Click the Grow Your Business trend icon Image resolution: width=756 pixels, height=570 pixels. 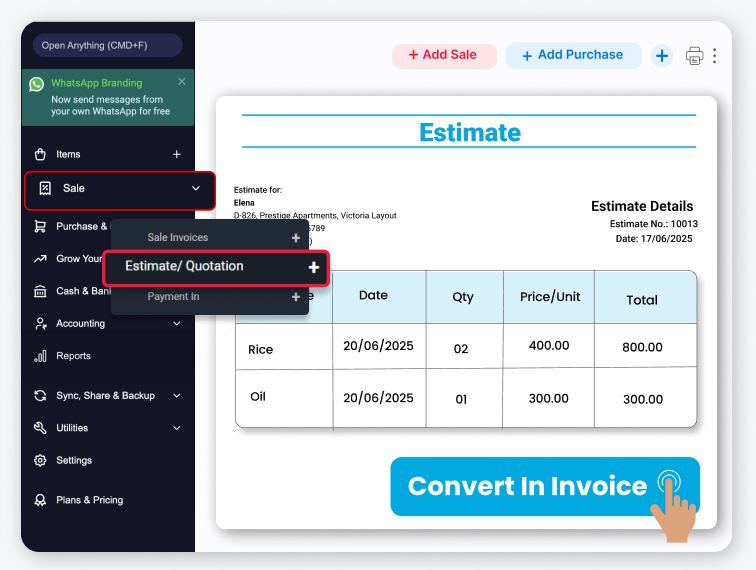pyautogui.click(x=40, y=258)
